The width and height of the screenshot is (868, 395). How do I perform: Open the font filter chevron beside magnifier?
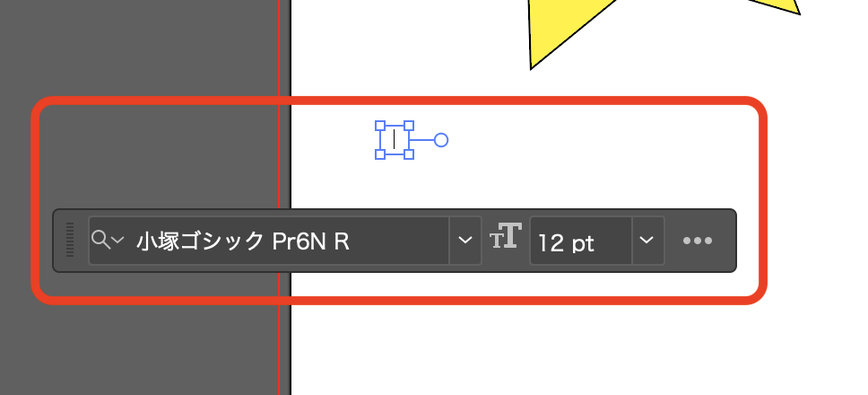click(x=117, y=240)
